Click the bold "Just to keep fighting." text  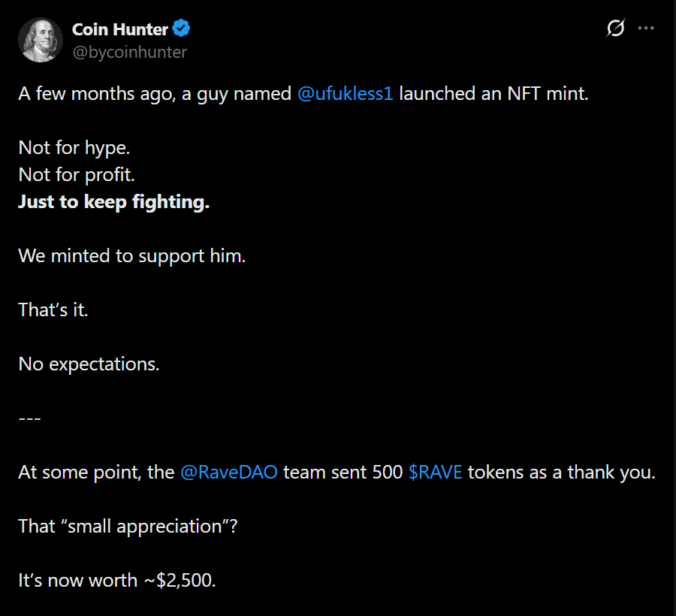113,203
